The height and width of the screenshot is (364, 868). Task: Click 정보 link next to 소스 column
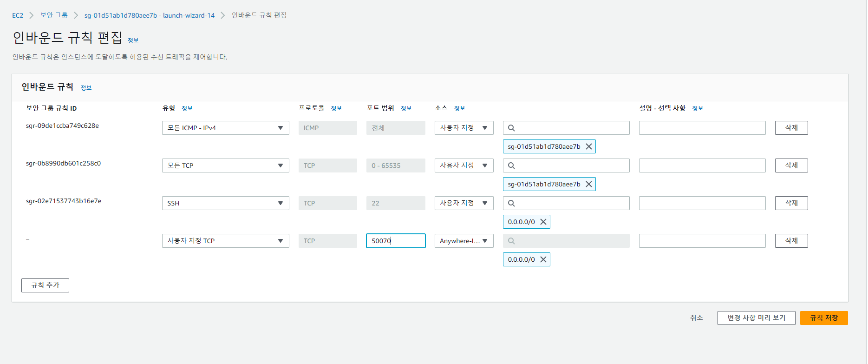pyautogui.click(x=460, y=108)
